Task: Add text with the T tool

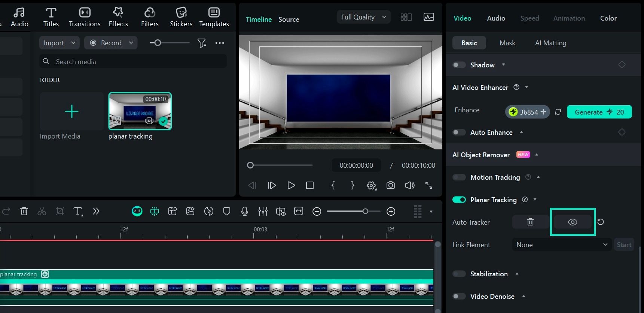Action: pos(78,211)
